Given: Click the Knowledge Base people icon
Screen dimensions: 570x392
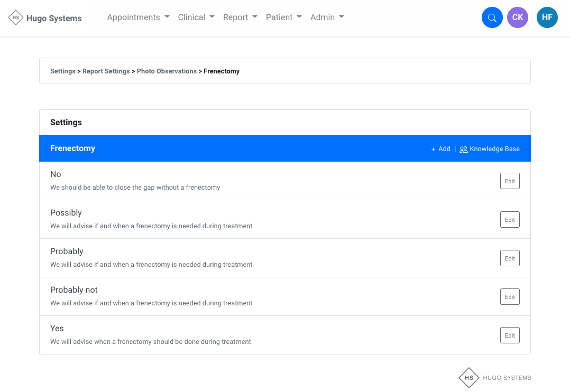Looking at the screenshot, I should [463, 150].
